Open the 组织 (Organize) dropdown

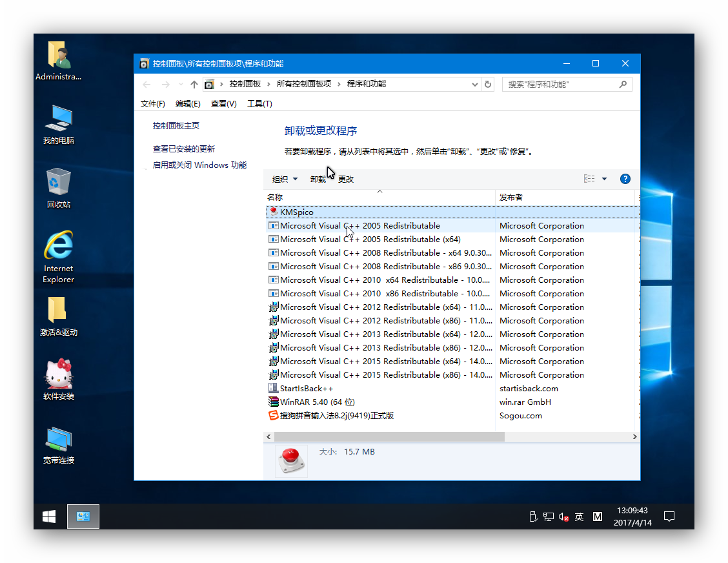point(284,179)
